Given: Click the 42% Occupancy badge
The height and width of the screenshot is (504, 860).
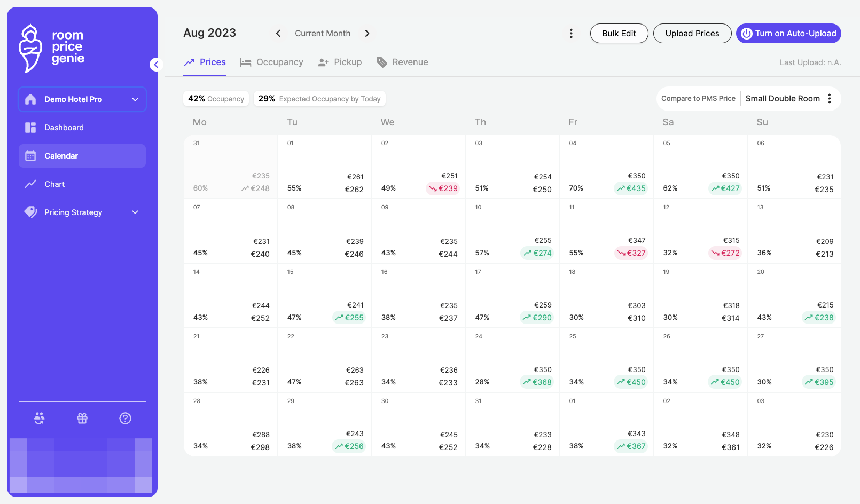Looking at the screenshot, I should pos(216,99).
